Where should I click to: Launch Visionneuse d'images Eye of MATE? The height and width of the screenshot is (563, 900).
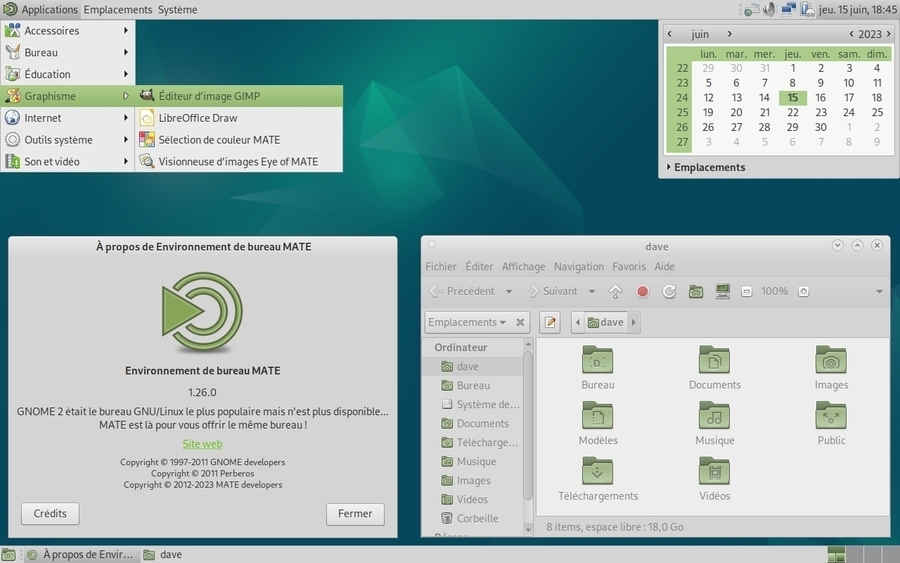coord(239,161)
